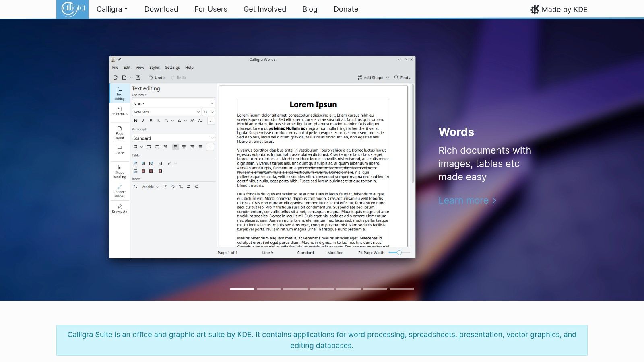Click Fit Page Width in status bar
The width and height of the screenshot is (644, 362).
click(x=371, y=253)
